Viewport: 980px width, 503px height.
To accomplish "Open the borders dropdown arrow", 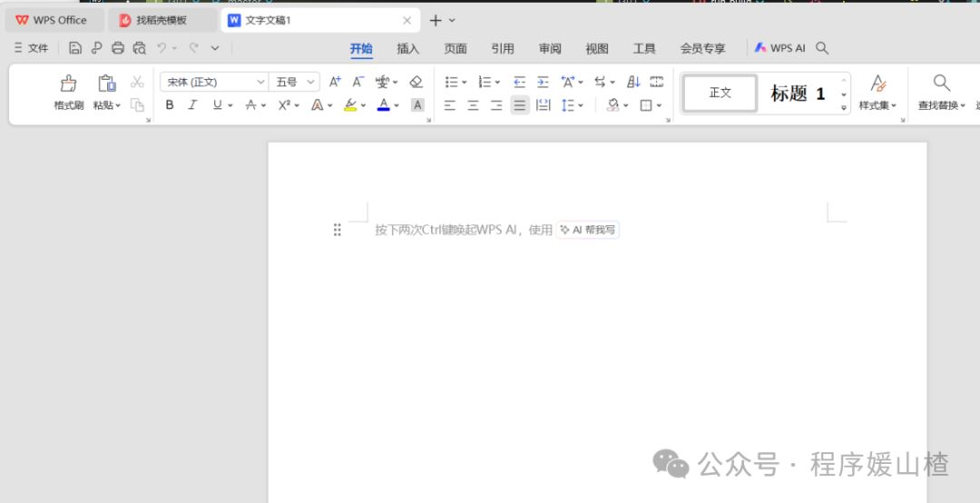I will (659, 105).
